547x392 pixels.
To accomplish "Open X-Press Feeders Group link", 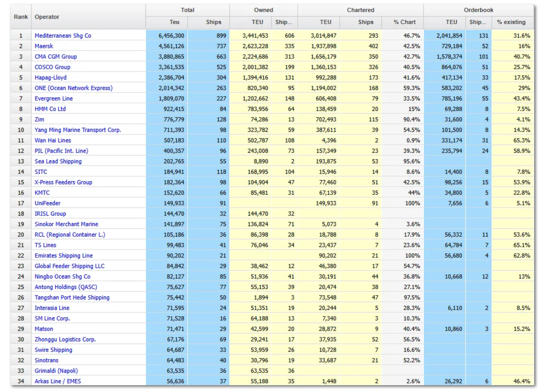I will tap(63, 182).
